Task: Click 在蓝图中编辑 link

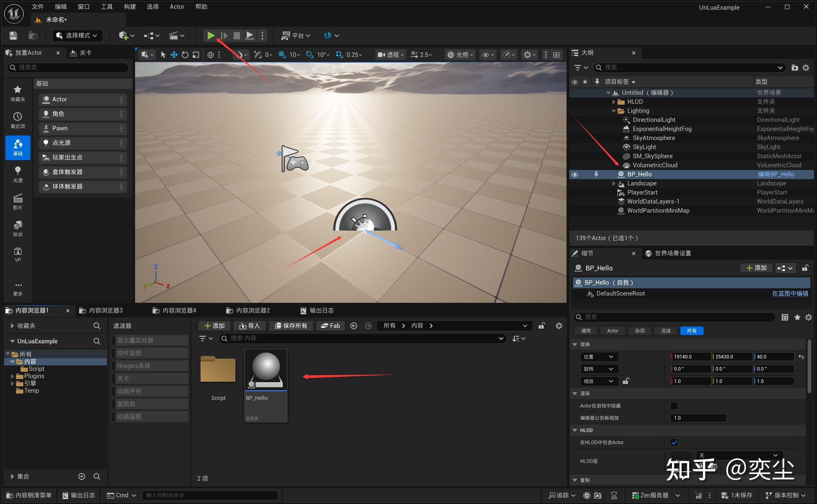Action: pyautogui.click(x=790, y=293)
